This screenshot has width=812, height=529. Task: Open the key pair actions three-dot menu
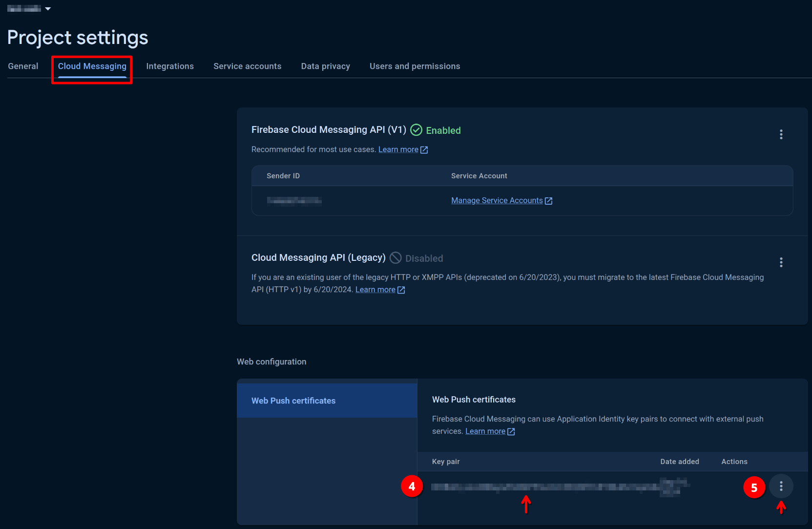click(x=781, y=486)
